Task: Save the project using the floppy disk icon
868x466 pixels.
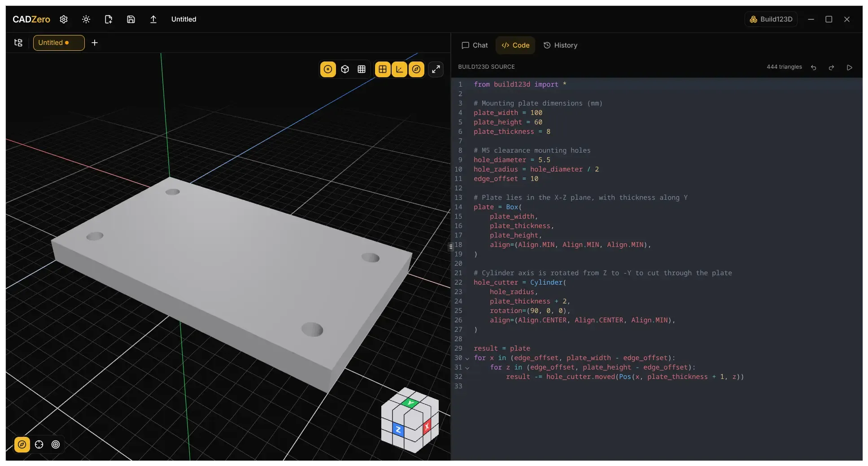Action: click(131, 19)
